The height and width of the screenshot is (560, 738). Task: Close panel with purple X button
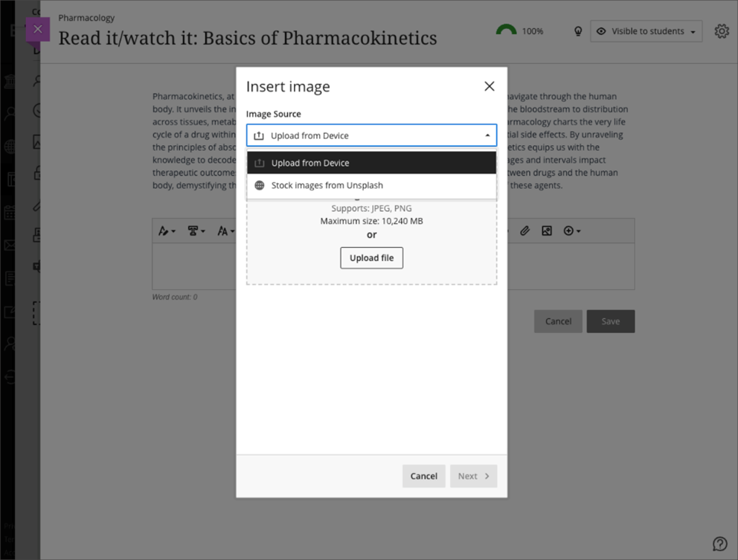[x=37, y=29]
